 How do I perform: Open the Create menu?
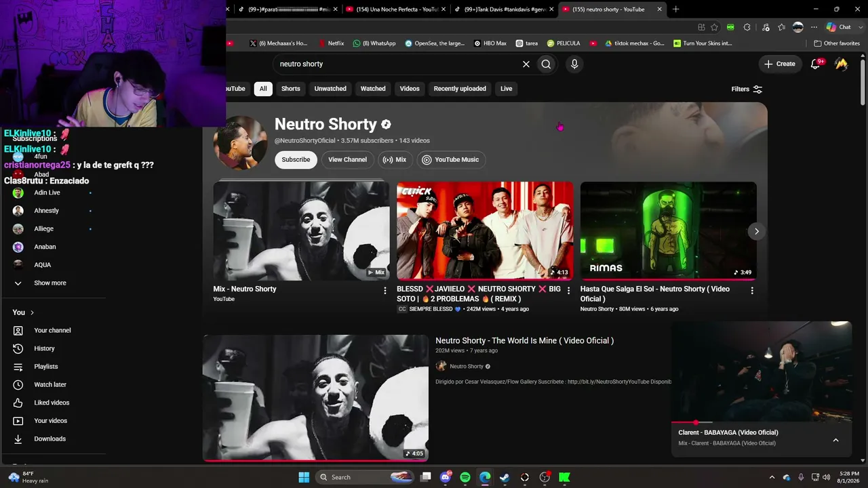pos(779,64)
